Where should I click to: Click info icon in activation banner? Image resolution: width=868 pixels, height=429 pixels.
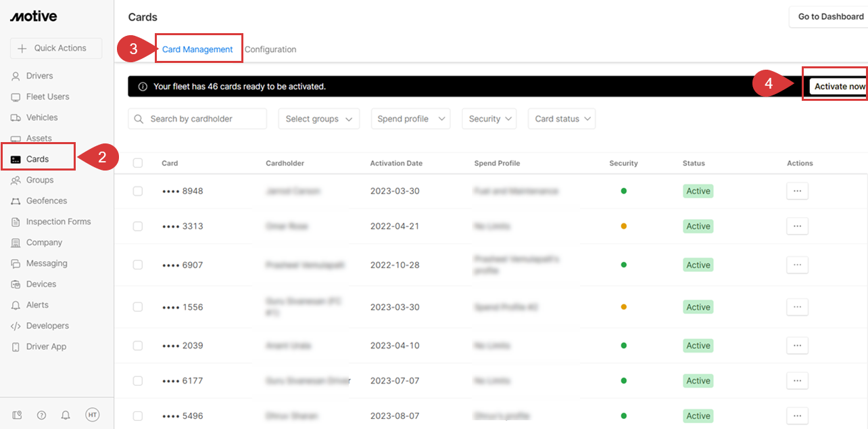tap(143, 87)
